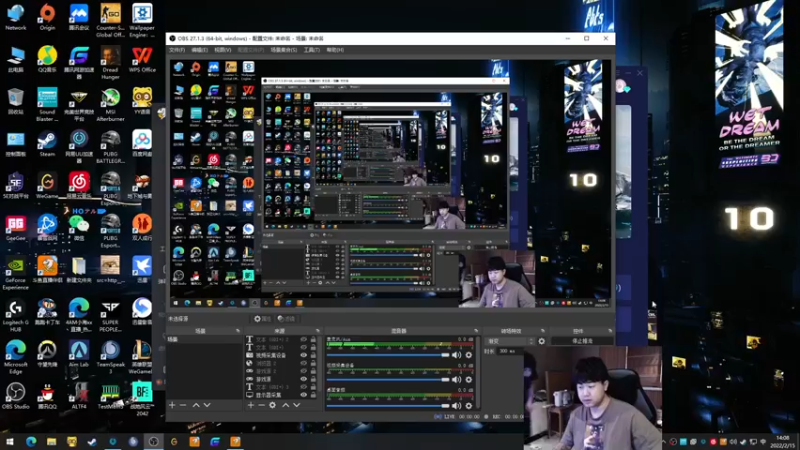Toggle visibility of the 视频采集设备 source
Image resolution: width=800 pixels, height=450 pixels.
pyautogui.click(x=304, y=356)
